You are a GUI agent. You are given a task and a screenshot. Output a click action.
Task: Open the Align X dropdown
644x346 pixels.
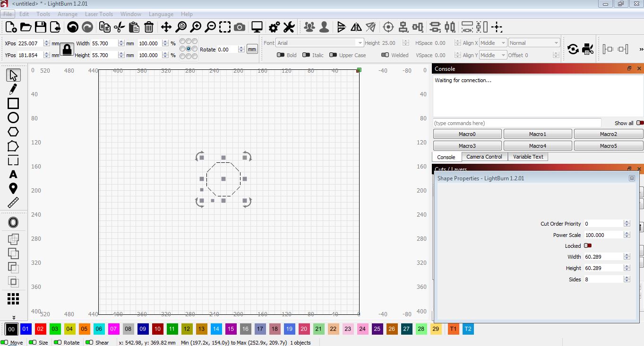(x=493, y=43)
